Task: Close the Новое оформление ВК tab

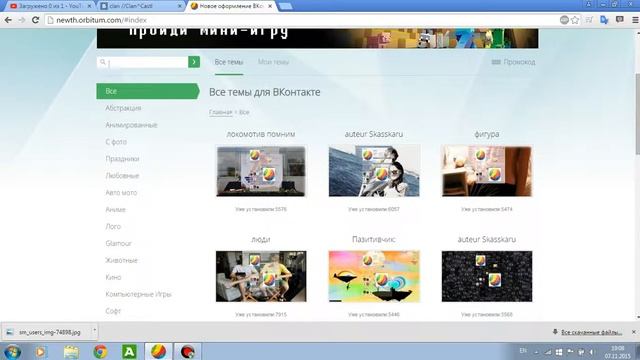Action: coord(270,6)
